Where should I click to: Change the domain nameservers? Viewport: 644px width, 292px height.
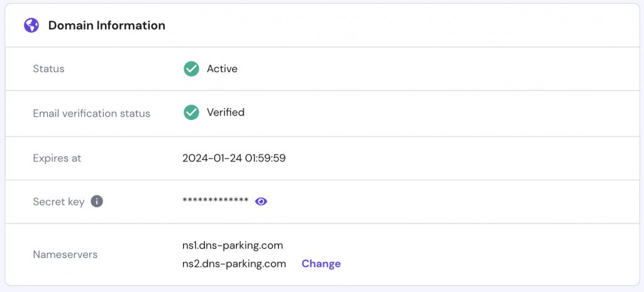321,264
